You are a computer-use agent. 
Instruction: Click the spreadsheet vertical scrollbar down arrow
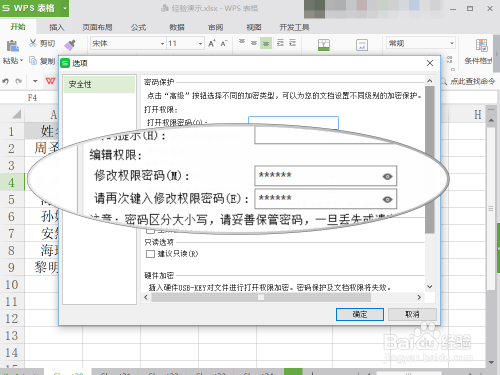click(491, 362)
